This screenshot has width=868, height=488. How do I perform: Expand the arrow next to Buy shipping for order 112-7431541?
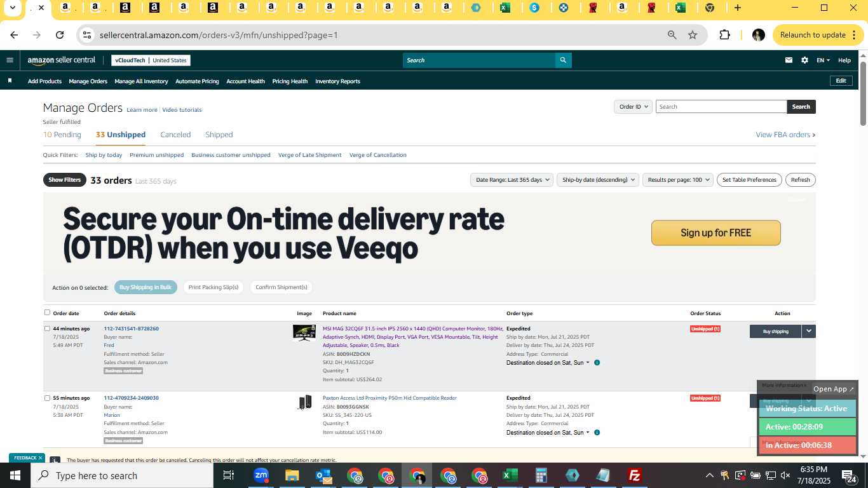click(808, 331)
